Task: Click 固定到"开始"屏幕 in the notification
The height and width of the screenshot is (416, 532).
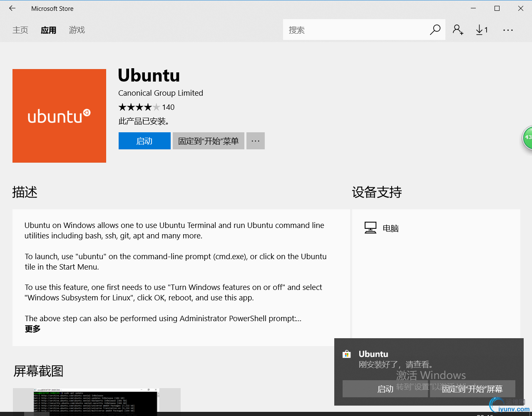Action: coord(472,389)
